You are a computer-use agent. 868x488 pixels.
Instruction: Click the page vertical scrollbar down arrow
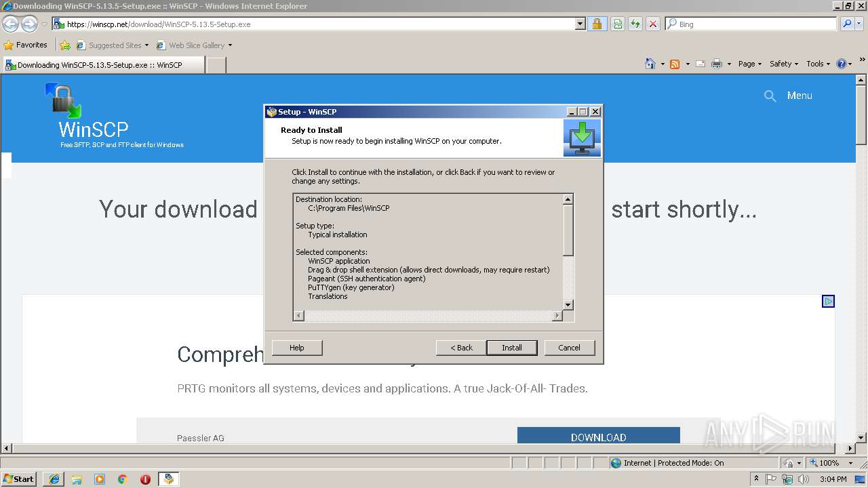click(861, 438)
